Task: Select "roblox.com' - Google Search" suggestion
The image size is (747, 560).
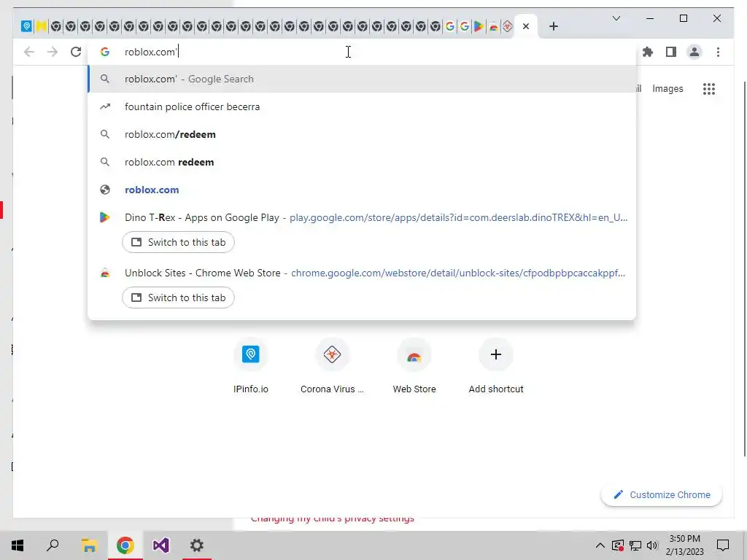Action: click(362, 79)
